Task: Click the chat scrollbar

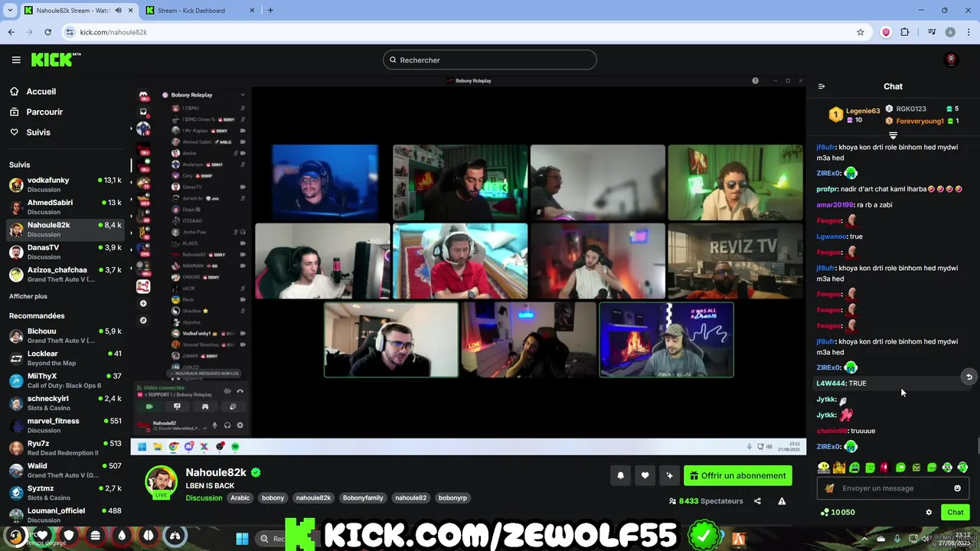Action: pos(977,445)
